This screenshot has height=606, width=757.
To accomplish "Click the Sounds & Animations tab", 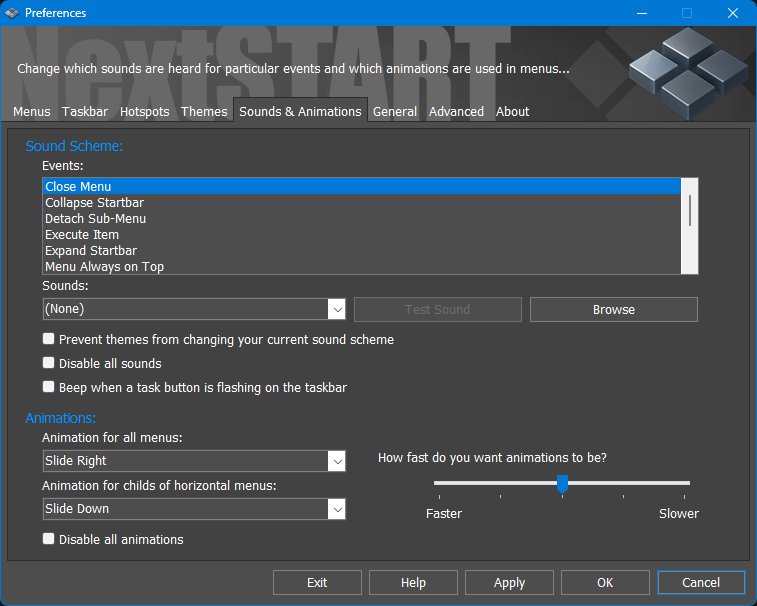I will [300, 111].
